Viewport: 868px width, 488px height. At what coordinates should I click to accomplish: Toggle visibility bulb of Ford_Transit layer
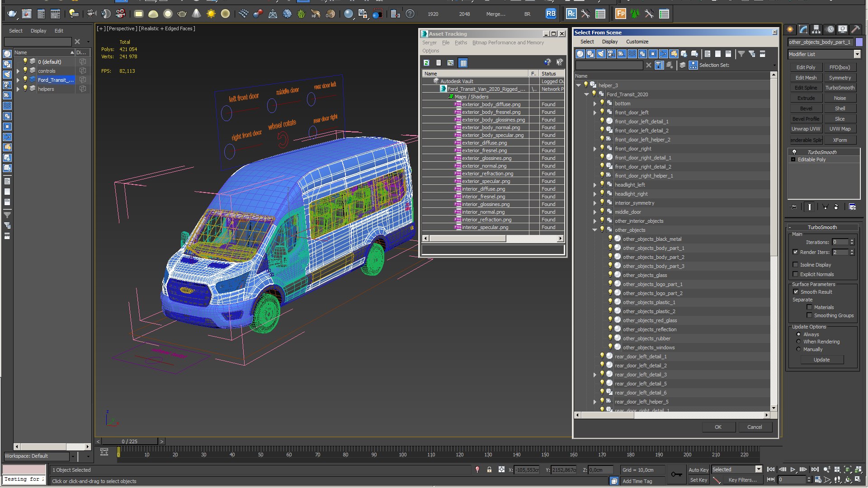[25, 80]
